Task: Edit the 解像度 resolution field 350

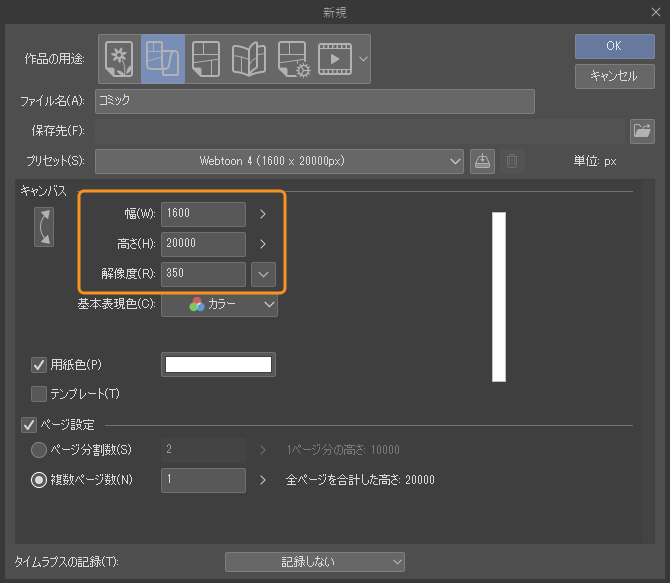Action: point(203,274)
